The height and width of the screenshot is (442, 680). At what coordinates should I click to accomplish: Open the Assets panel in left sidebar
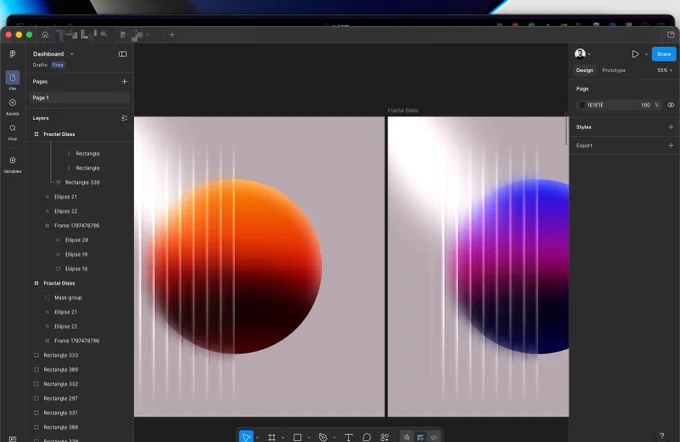click(13, 106)
